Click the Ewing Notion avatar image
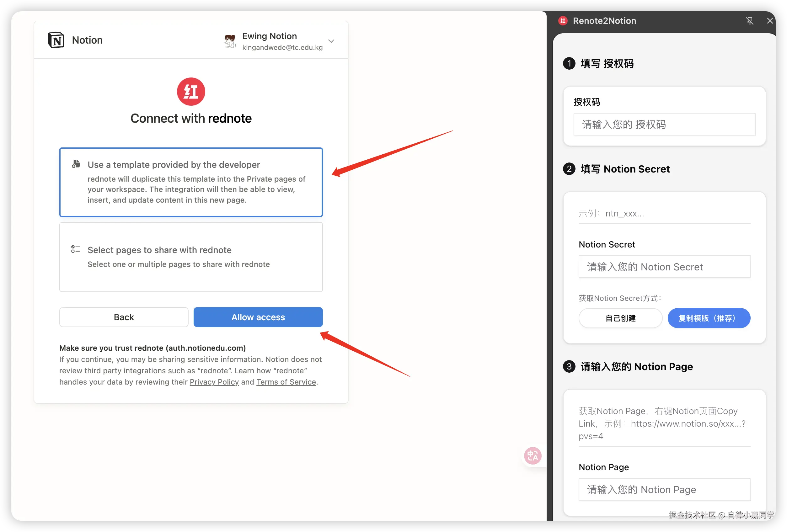787x532 pixels. [x=230, y=41]
